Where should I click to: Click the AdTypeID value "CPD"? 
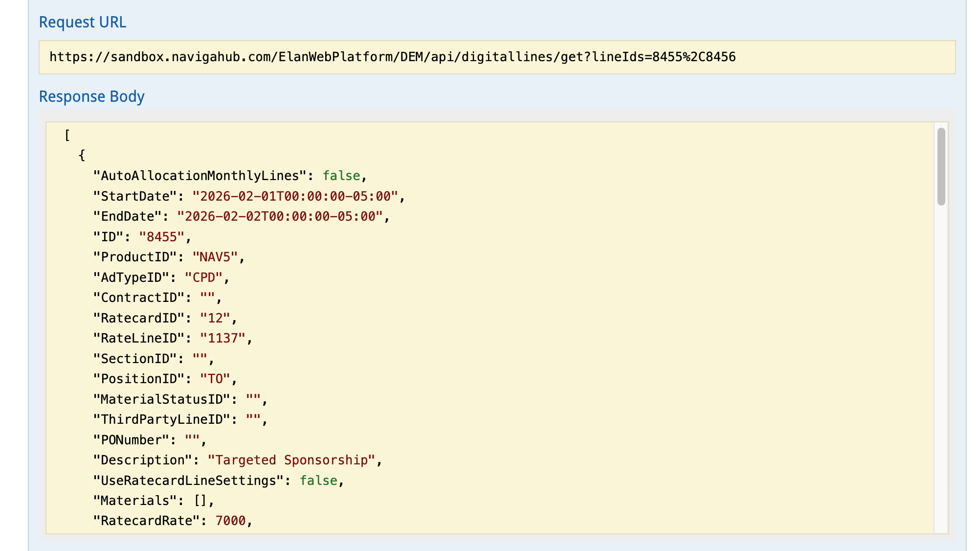[x=203, y=278]
